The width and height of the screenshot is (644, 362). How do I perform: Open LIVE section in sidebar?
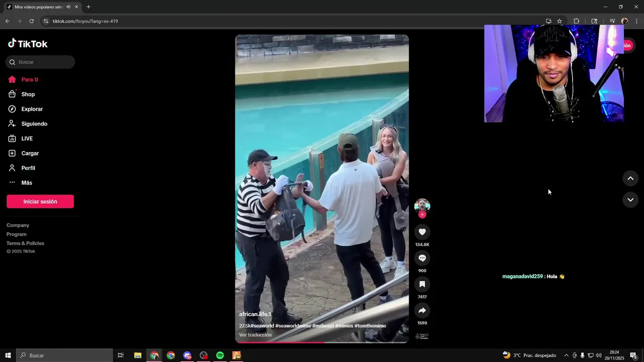[x=27, y=138]
